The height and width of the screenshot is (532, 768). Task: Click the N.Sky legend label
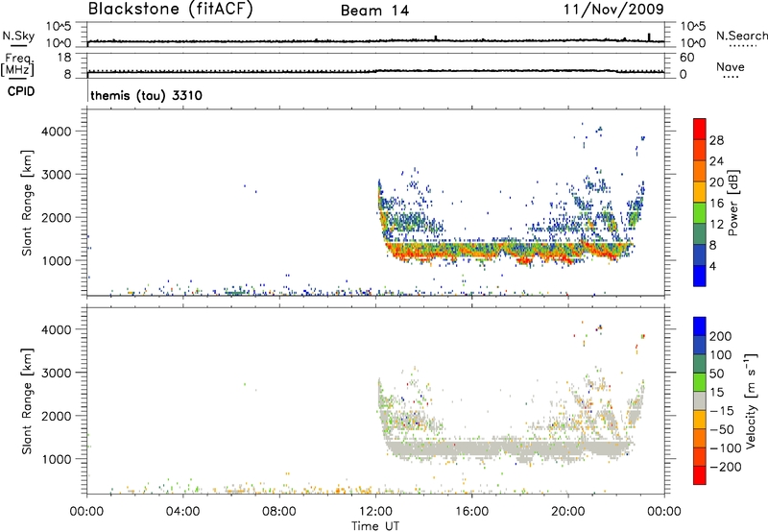pyautogui.click(x=18, y=36)
